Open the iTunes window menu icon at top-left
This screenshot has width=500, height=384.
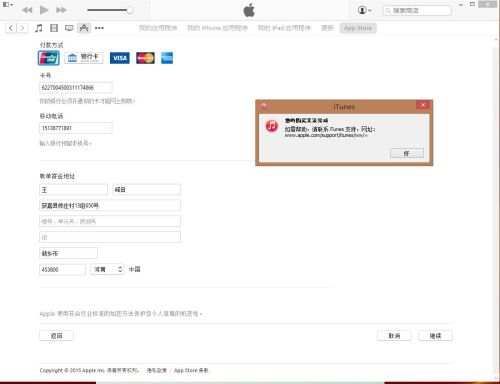tap(7, 5)
